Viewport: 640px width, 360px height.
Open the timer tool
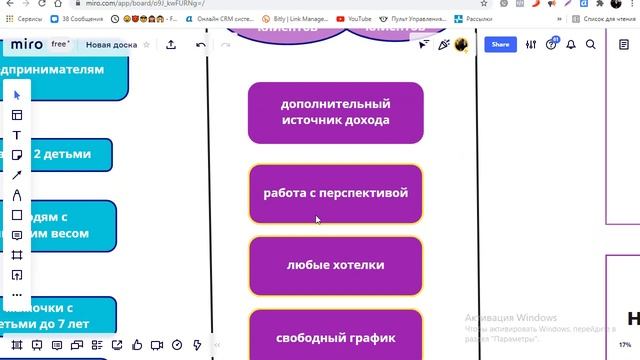pyautogui.click(x=177, y=345)
